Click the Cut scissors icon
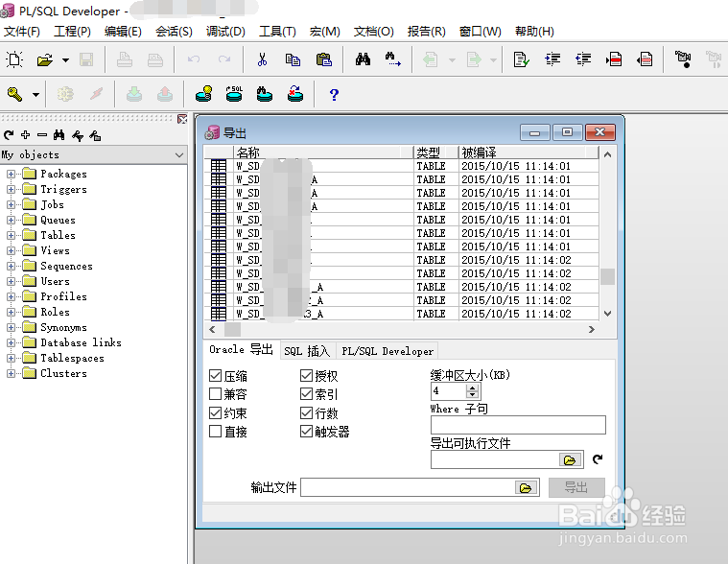The image size is (728, 564). tap(262, 59)
